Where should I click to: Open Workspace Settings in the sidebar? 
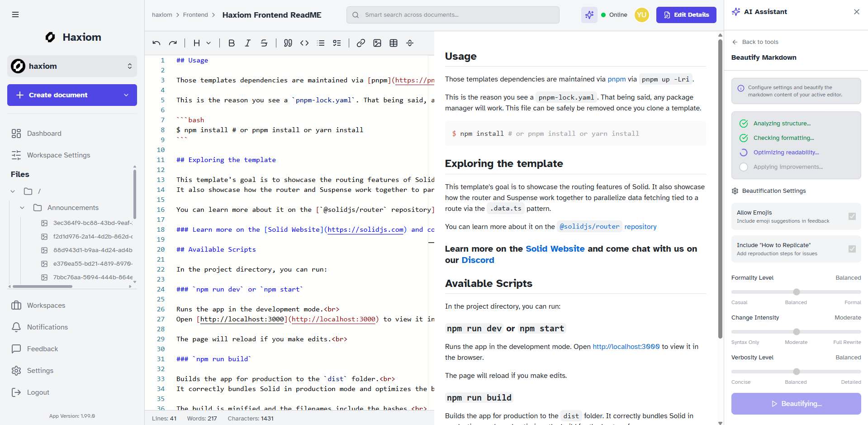(x=57, y=155)
